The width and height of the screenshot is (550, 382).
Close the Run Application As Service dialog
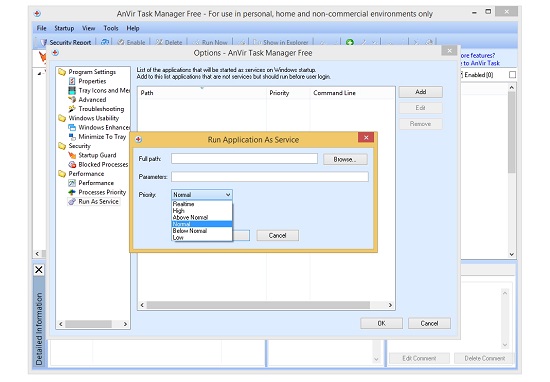pyautogui.click(x=366, y=138)
